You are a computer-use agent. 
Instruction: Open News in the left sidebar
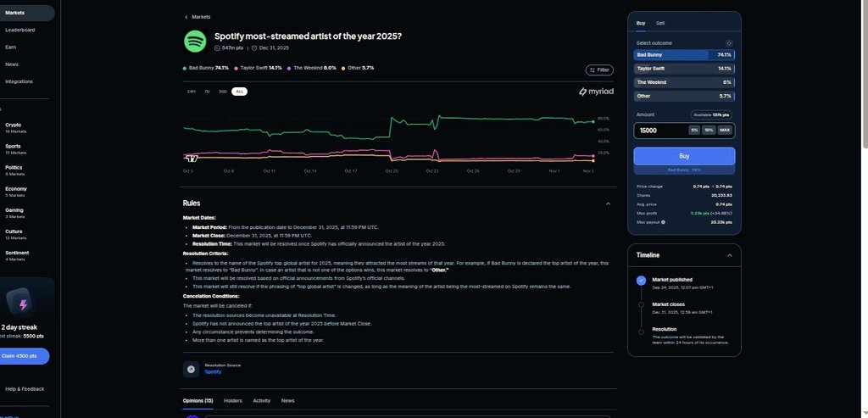(x=12, y=64)
